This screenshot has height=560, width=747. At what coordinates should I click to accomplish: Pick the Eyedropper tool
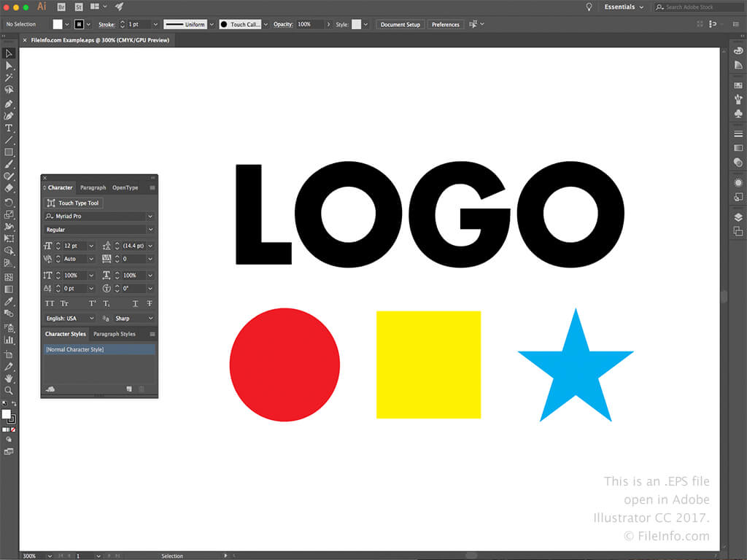(x=9, y=301)
